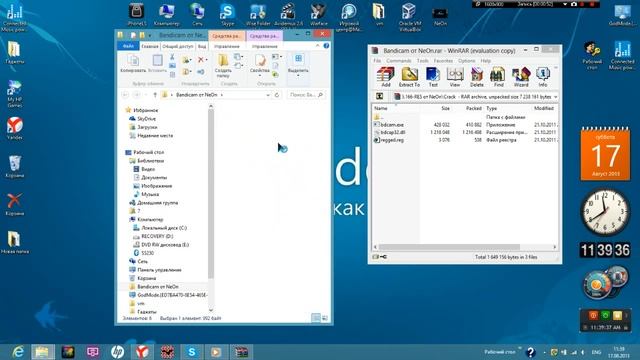The width and height of the screenshot is (640, 360).
Task: Open the Favorites menu in WinRAR
Action: point(443,61)
